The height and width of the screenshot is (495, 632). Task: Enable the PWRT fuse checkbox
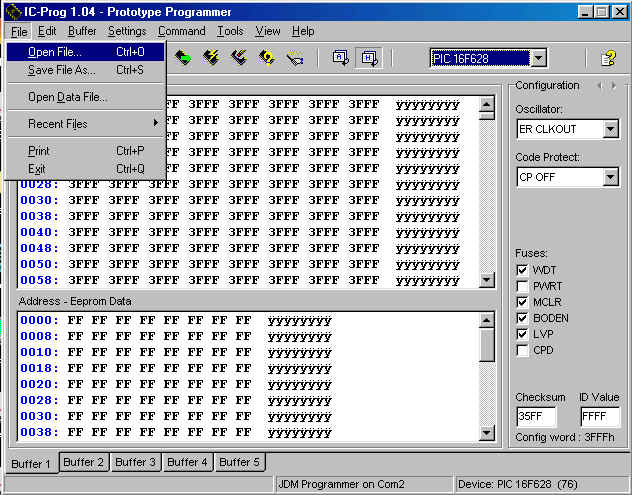click(522, 286)
